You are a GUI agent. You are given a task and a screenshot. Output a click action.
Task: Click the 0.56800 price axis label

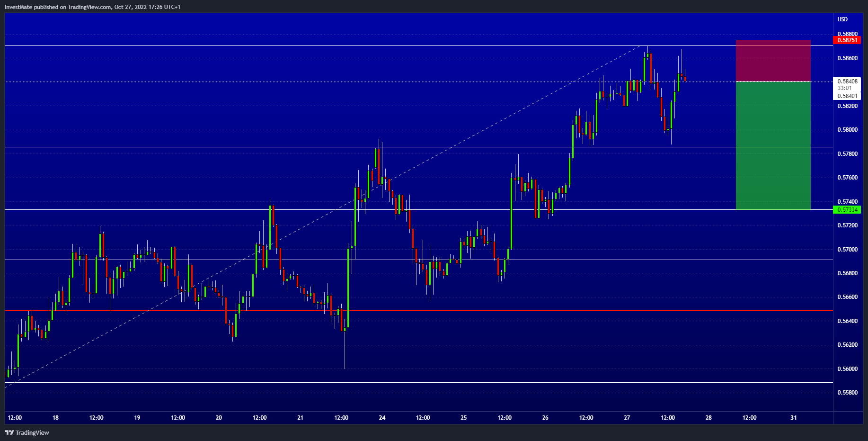[x=847, y=273]
